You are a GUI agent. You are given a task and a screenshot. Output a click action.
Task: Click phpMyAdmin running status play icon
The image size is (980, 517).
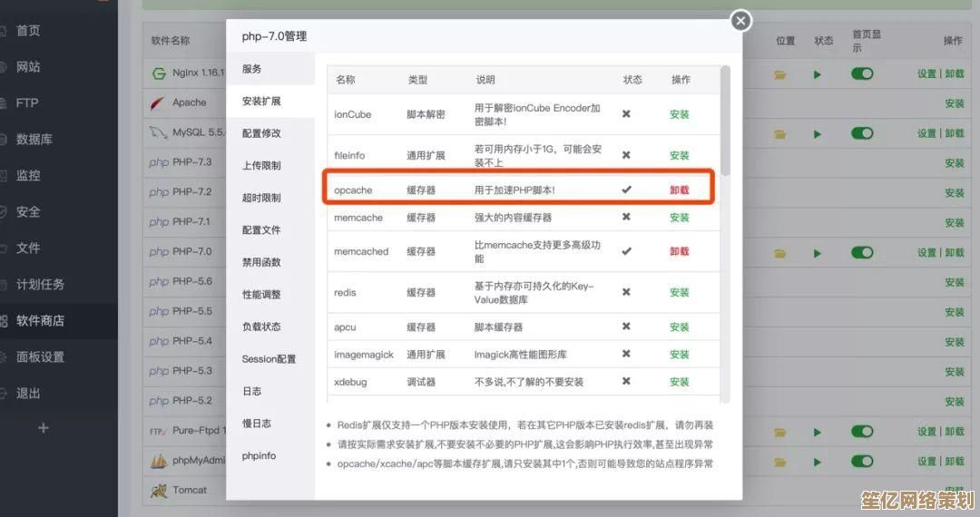click(817, 462)
